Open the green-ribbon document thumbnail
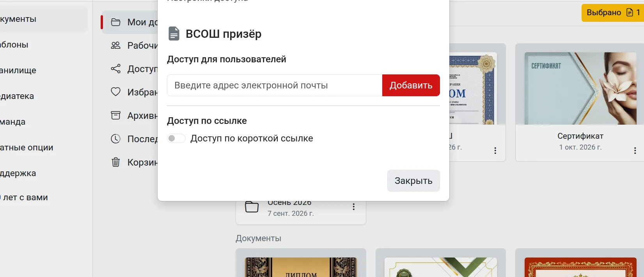The height and width of the screenshot is (277, 644). pos(441,267)
